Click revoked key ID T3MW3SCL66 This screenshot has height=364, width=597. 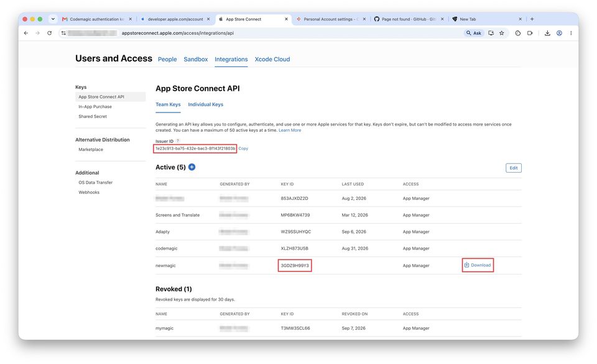(x=295, y=329)
